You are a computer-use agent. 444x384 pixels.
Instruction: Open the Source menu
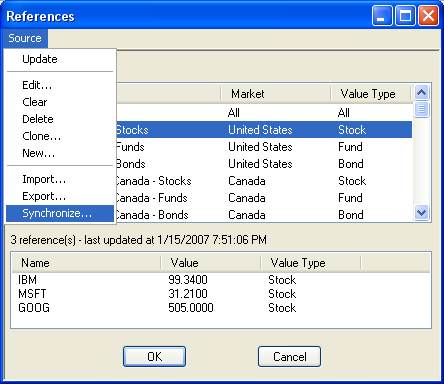click(25, 38)
